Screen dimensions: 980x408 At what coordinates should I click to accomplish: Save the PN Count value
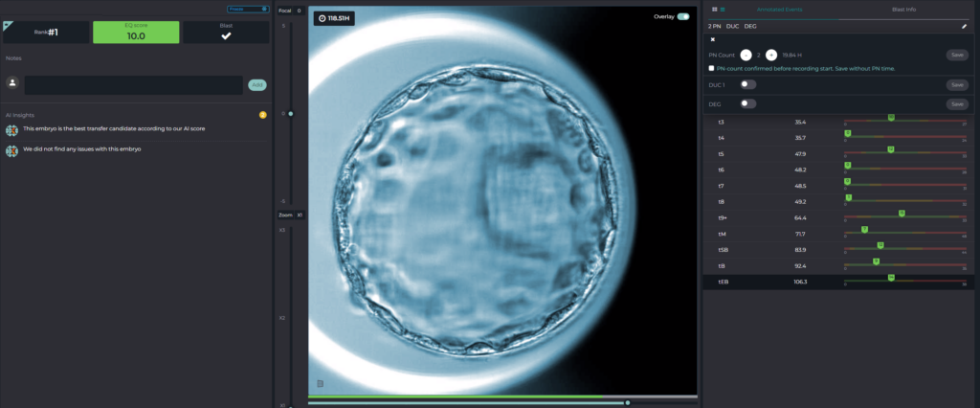click(x=956, y=56)
